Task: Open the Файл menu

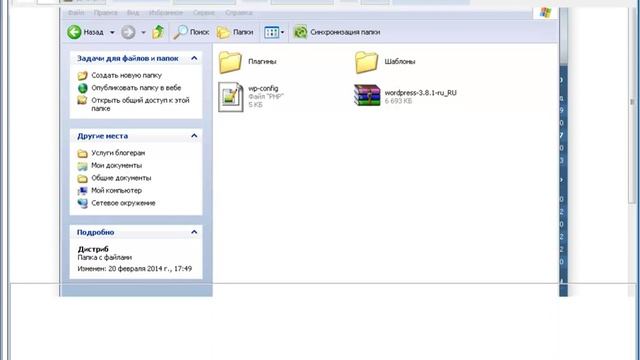Action: tap(76, 13)
